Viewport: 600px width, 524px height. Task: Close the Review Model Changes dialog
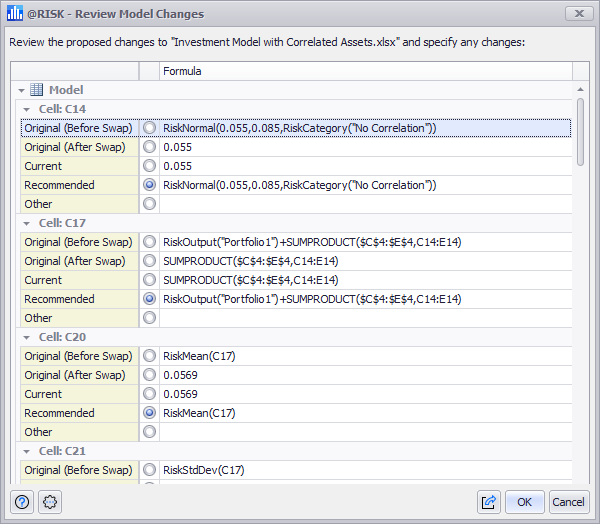pyautogui.click(x=578, y=14)
